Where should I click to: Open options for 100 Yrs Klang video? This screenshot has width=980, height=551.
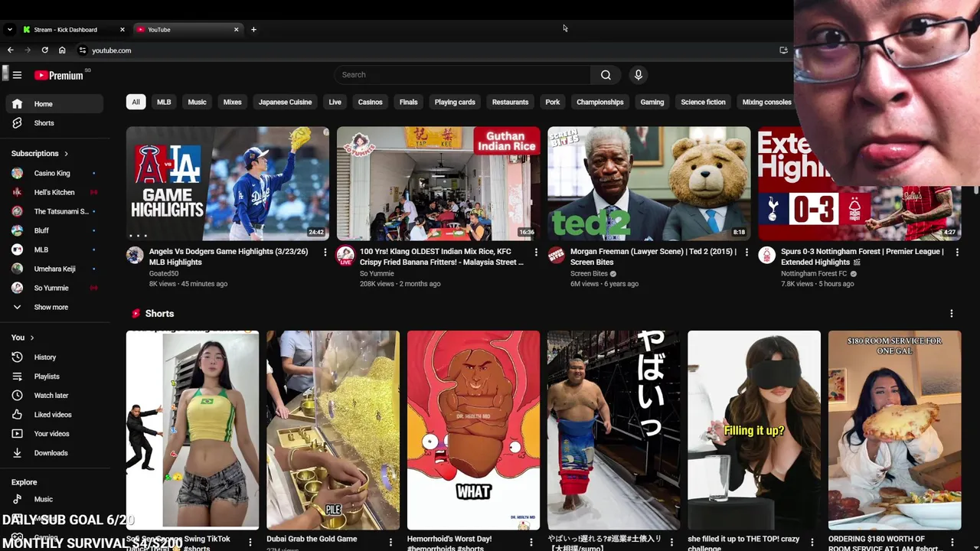536,253
